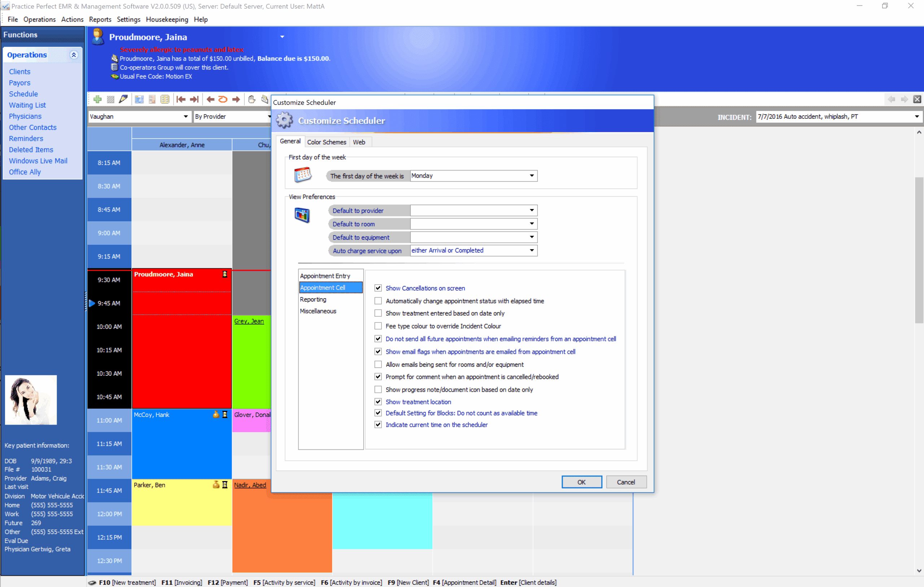This screenshot has width=924, height=587.
Task: Open the Housekeeping menu
Action: coord(167,19)
